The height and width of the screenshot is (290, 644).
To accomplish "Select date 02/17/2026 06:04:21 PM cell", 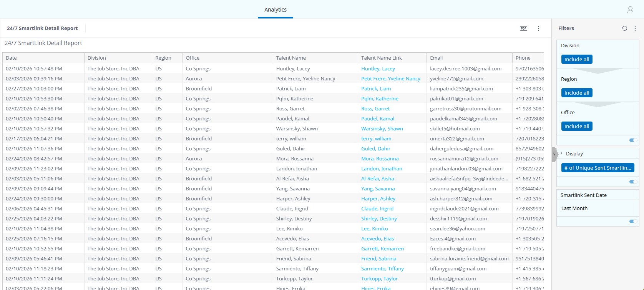I will click(x=43, y=138).
